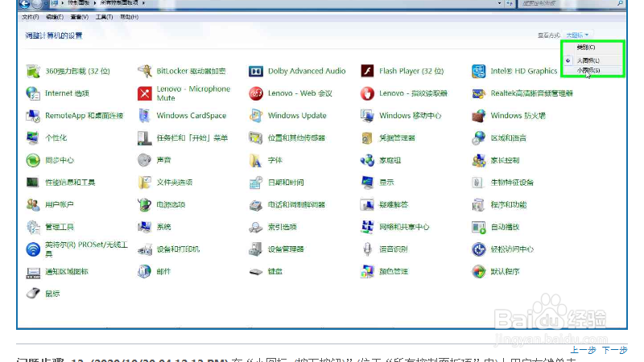Viewport: 644px width, 362px height.
Task: Open the 文件(F) menu
Action: click(x=30, y=17)
